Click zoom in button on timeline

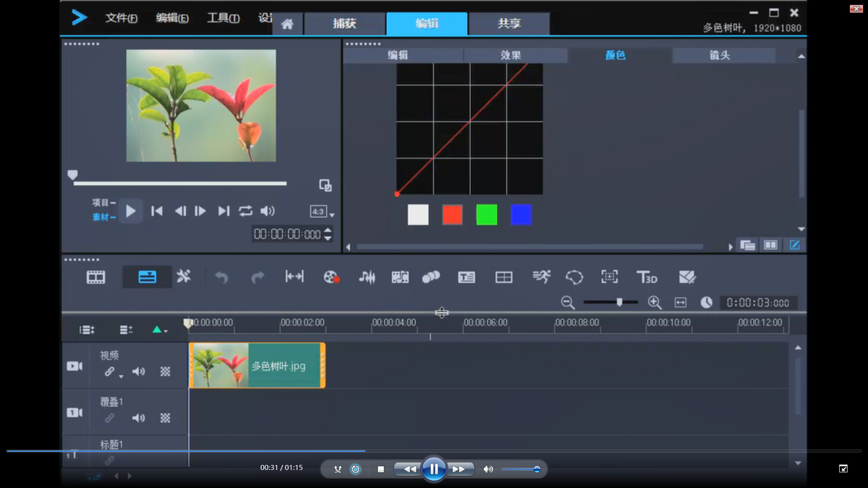(x=655, y=303)
